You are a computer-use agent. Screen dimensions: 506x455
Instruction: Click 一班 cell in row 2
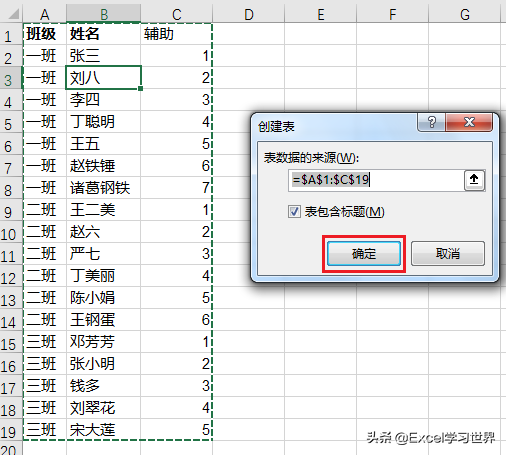tap(45, 56)
